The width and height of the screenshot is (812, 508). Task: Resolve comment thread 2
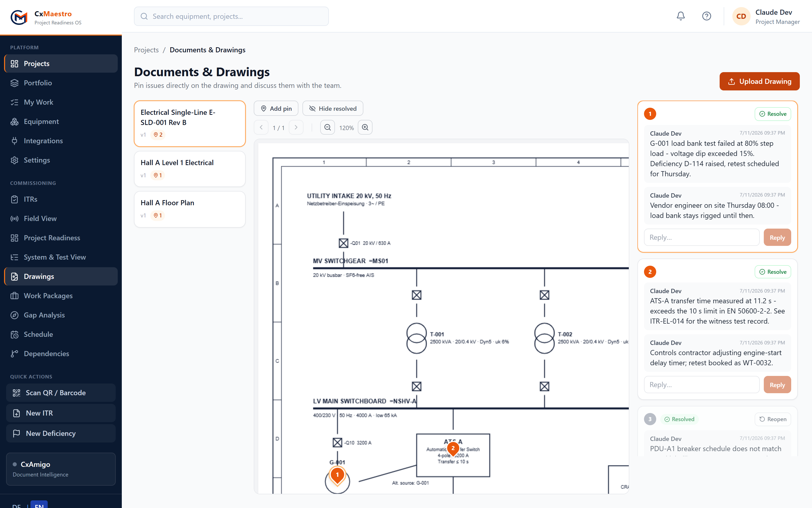[x=773, y=272]
